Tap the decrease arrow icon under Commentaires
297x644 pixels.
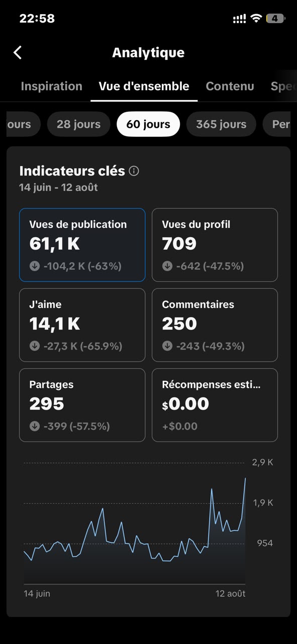pos(167,346)
